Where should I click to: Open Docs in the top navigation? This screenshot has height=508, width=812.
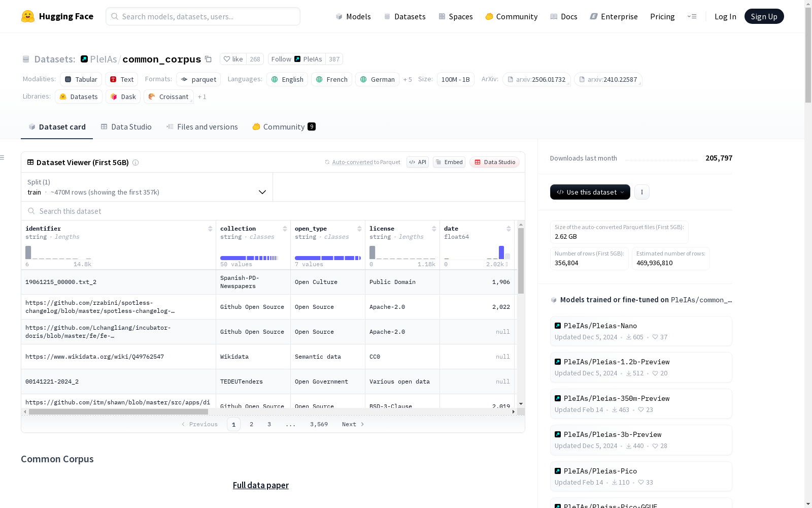click(564, 16)
